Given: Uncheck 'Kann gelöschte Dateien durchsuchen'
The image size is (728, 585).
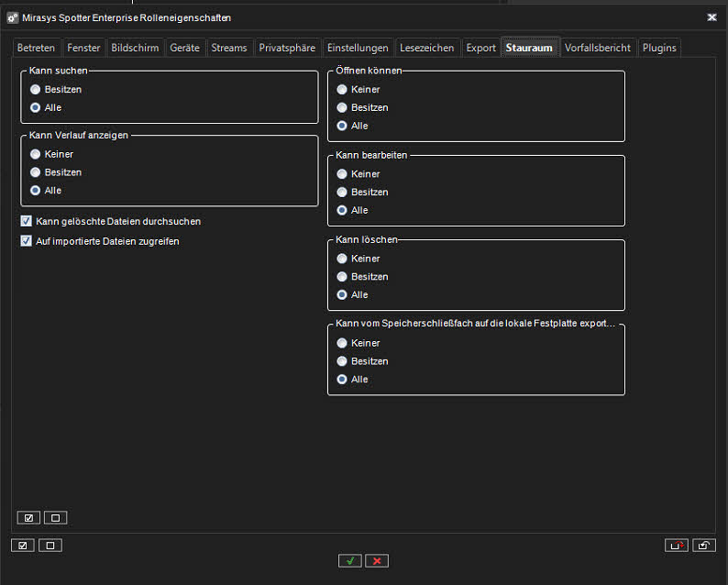Looking at the screenshot, I should [26, 221].
